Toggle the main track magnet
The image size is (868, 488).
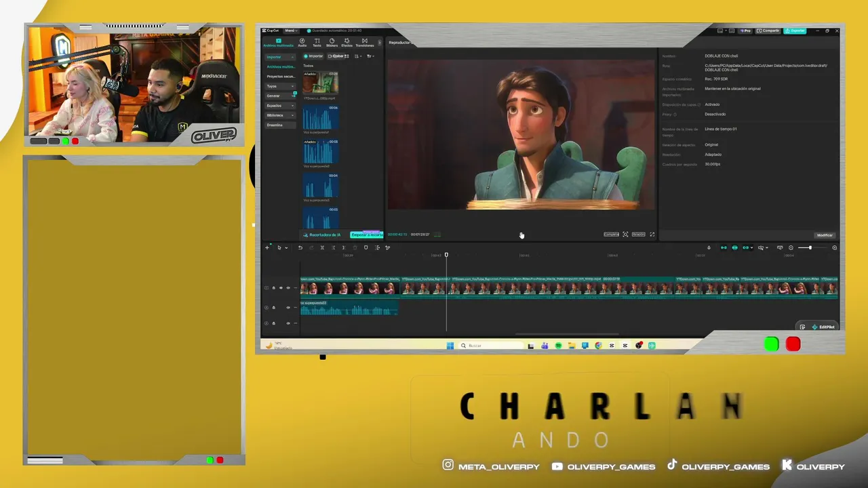724,247
